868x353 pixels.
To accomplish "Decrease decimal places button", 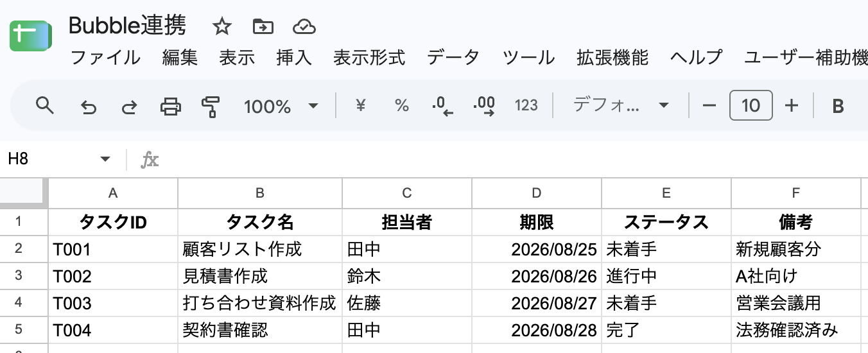I will coord(443,106).
